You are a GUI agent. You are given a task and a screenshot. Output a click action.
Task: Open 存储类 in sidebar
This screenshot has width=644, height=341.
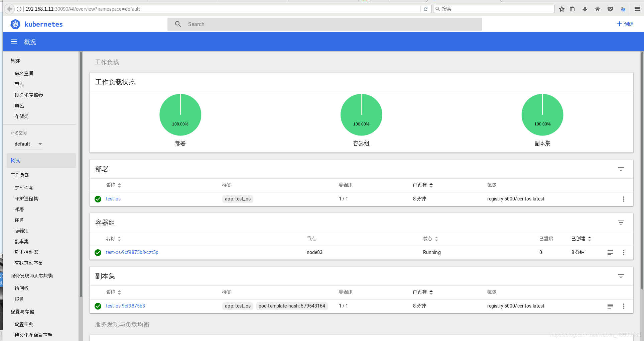tap(21, 116)
